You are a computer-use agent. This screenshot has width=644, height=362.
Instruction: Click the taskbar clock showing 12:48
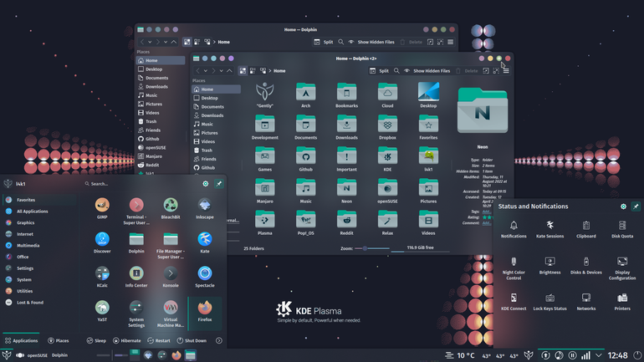pos(618,355)
